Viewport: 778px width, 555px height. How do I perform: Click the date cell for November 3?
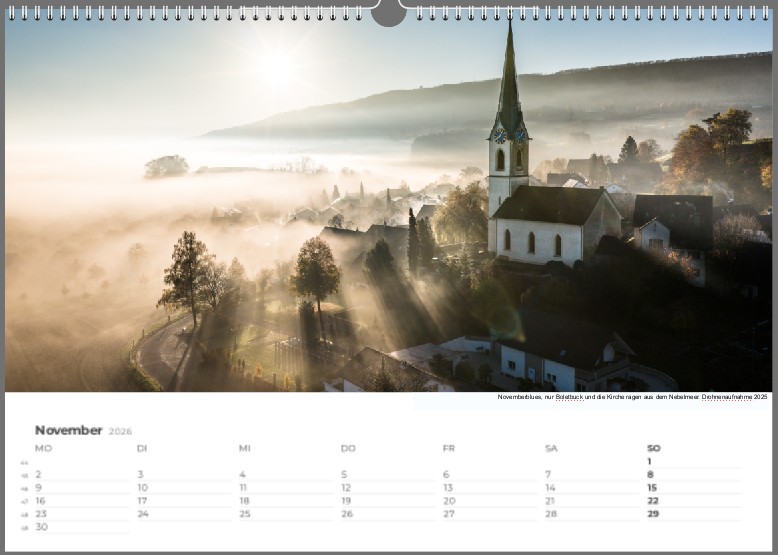140,475
